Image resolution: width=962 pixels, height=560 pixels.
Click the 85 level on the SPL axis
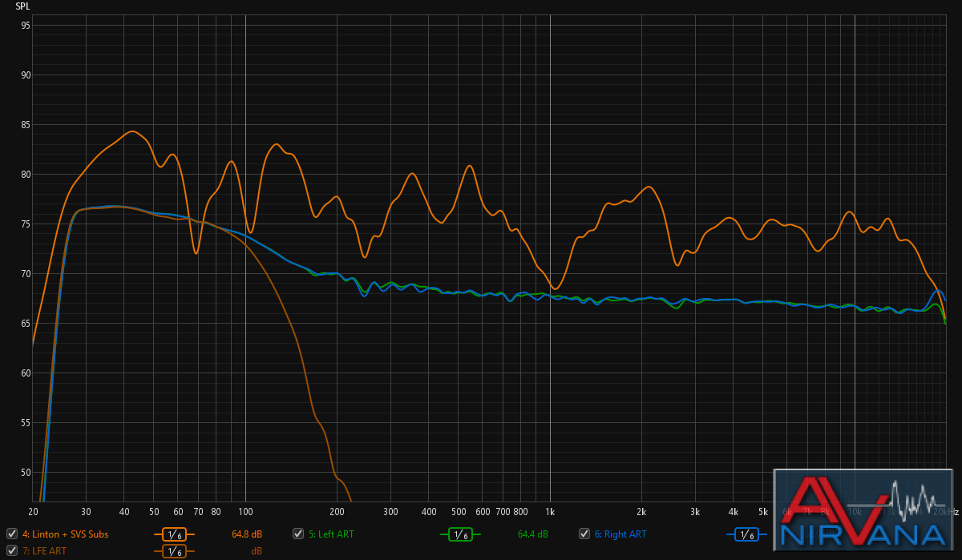click(26, 125)
